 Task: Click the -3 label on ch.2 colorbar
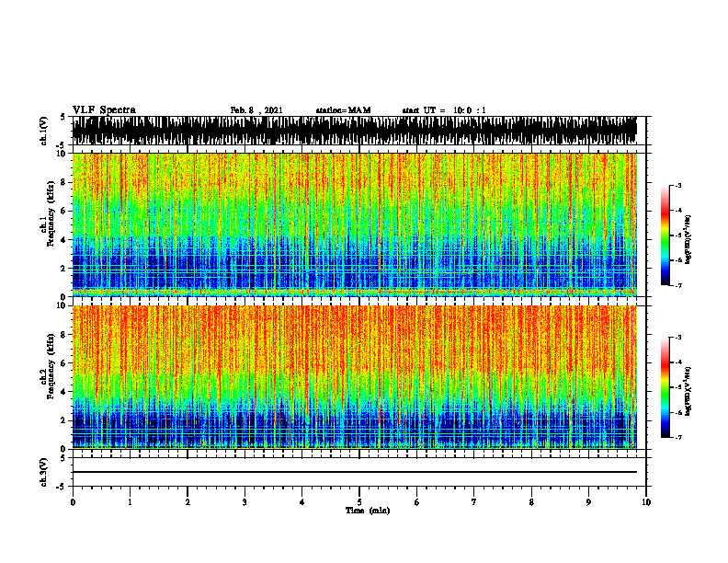pos(677,338)
